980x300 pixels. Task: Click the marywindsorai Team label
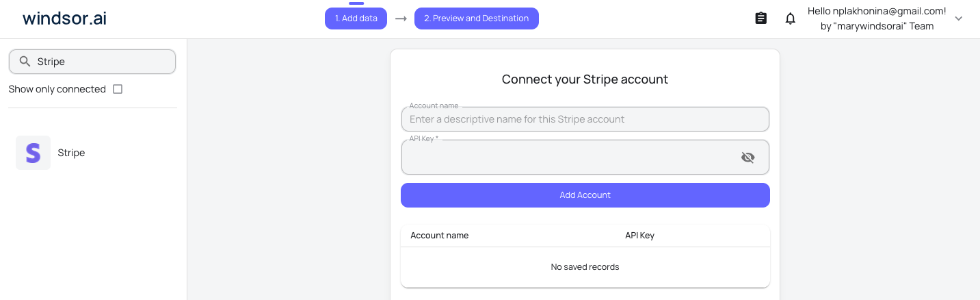[x=877, y=27]
